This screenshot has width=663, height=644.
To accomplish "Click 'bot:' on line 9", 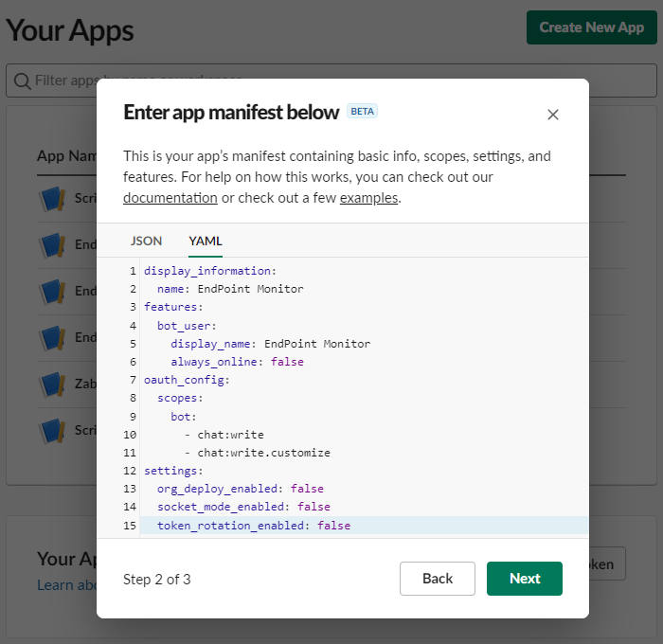I will click(184, 417).
